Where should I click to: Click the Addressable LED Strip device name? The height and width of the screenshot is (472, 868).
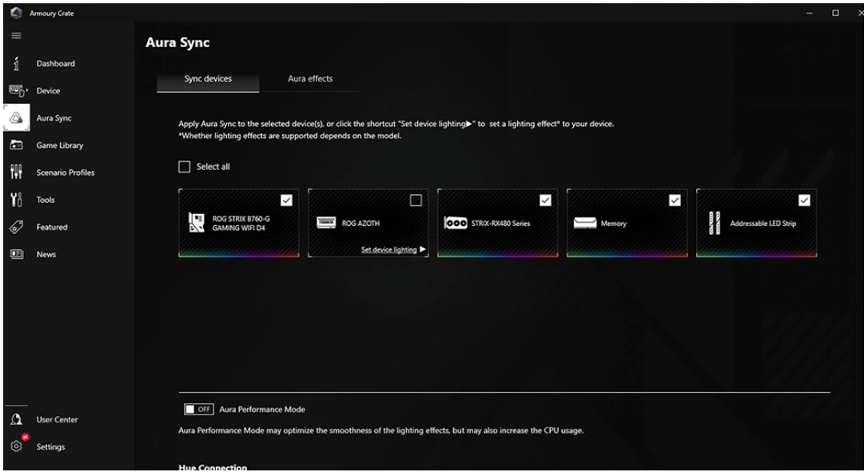click(762, 224)
